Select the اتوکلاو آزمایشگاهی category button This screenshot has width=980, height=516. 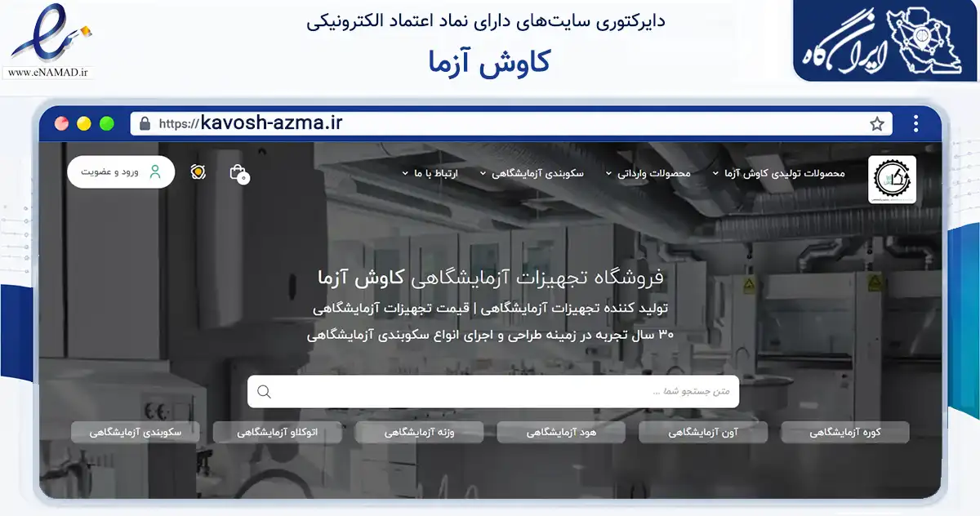click(277, 433)
